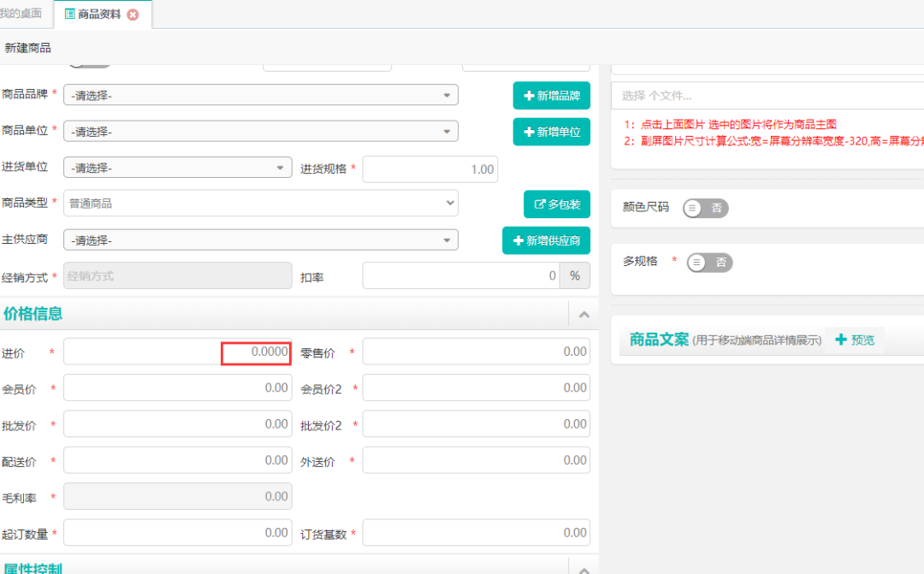The height and width of the screenshot is (574, 924).
Task: Enable the 多规格 switch
Action: point(709,263)
